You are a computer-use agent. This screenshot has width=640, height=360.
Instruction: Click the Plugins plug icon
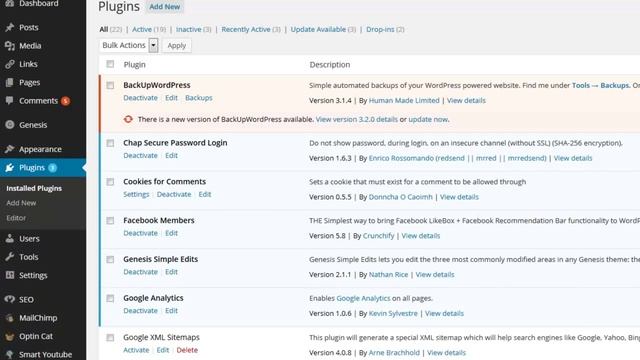point(10,168)
